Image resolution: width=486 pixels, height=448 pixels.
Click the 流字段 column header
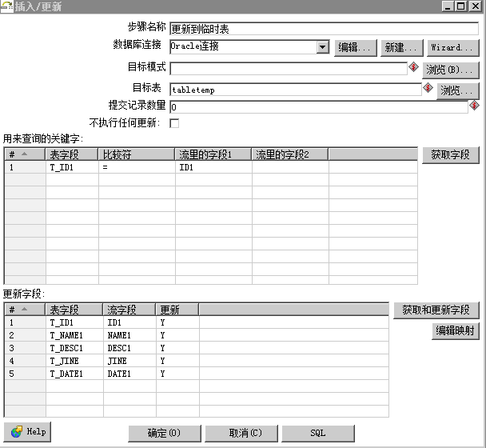(x=129, y=310)
